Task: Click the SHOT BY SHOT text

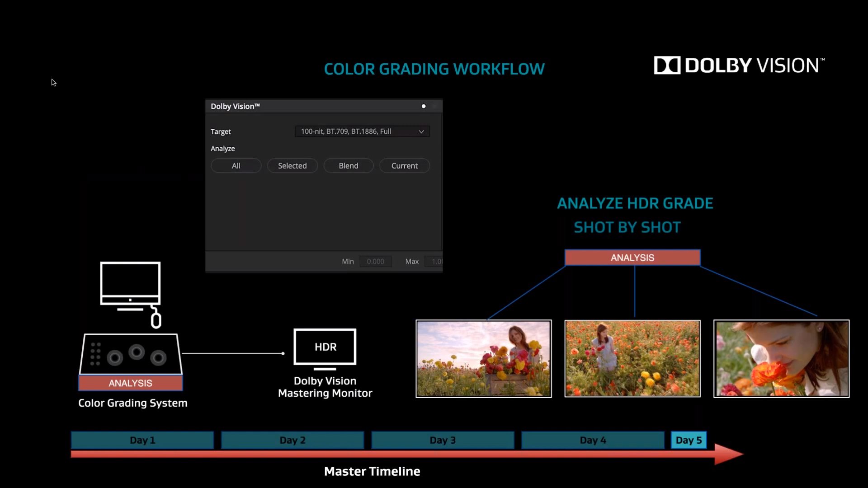Action: click(x=627, y=227)
